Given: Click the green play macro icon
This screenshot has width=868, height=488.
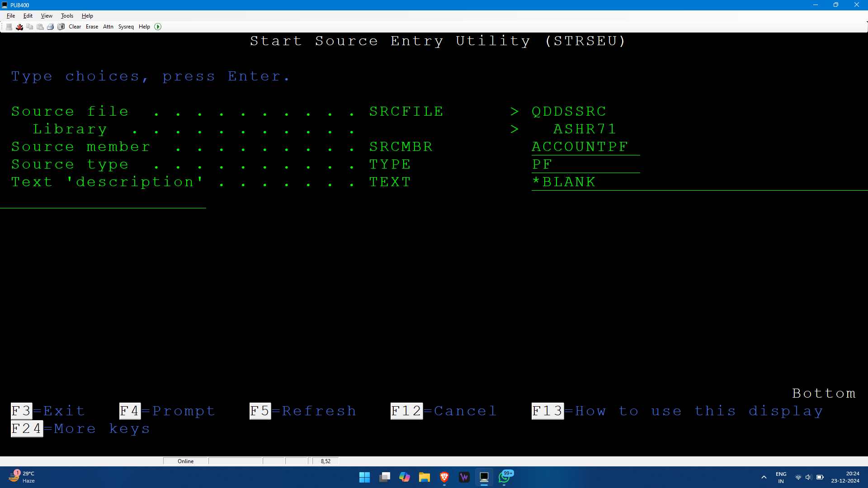Looking at the screenshot, I should (158, 27).
